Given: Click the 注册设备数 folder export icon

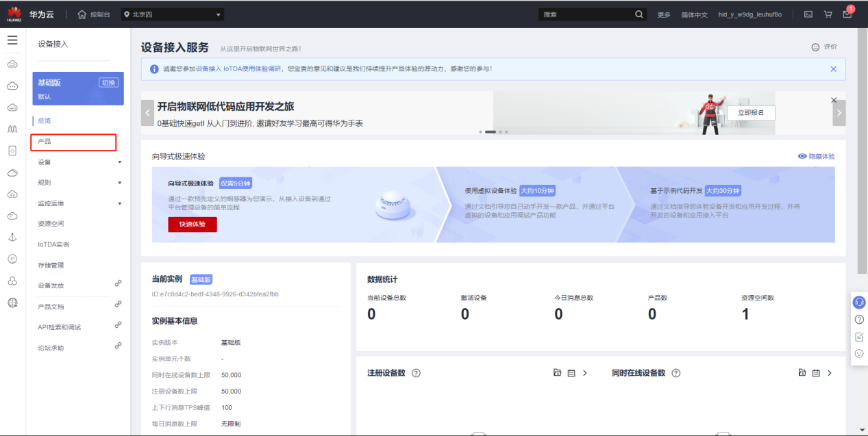Looking at the screenshot, I should coord(558,373).
